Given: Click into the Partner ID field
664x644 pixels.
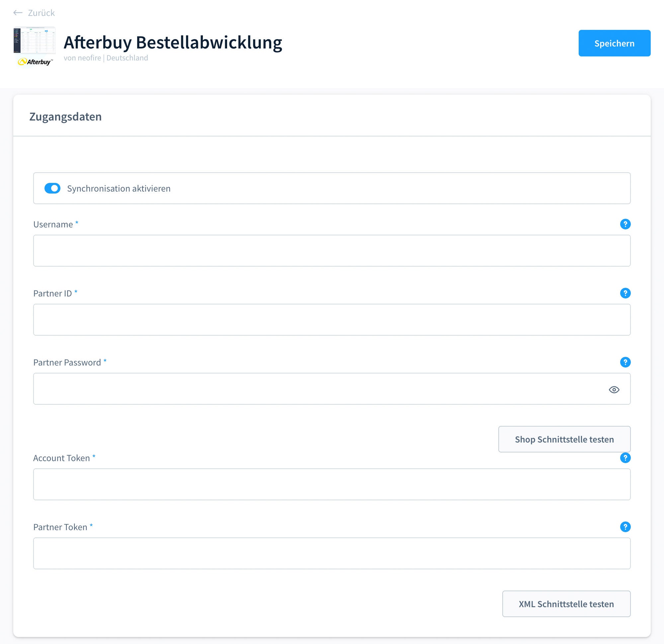Looking at the screenshot, I should (x=332, y=320).
